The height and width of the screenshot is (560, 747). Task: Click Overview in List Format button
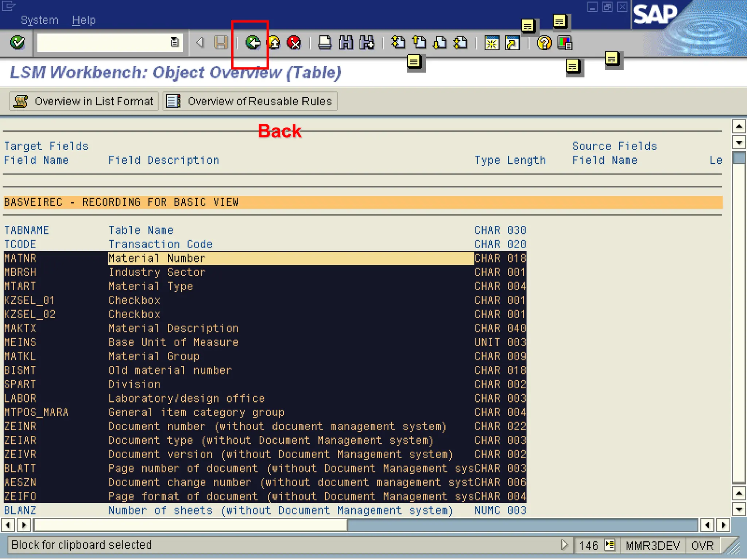[84, 101]
